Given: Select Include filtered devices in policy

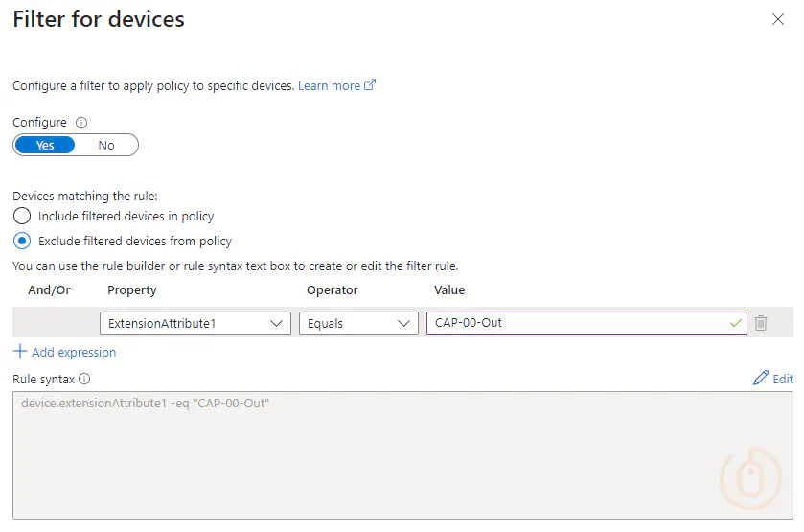Looking at the screenshot, I should coord(22,217).
